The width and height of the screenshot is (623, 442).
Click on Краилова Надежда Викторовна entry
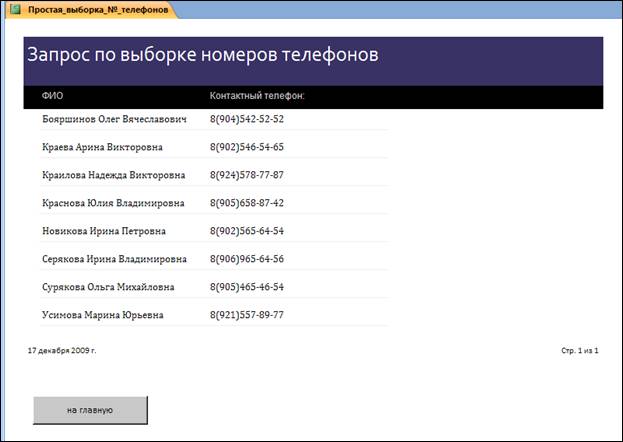coord(114,175)
